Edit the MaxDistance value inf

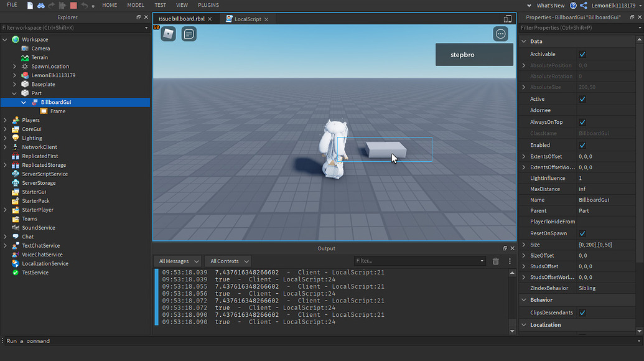point(606,189)
